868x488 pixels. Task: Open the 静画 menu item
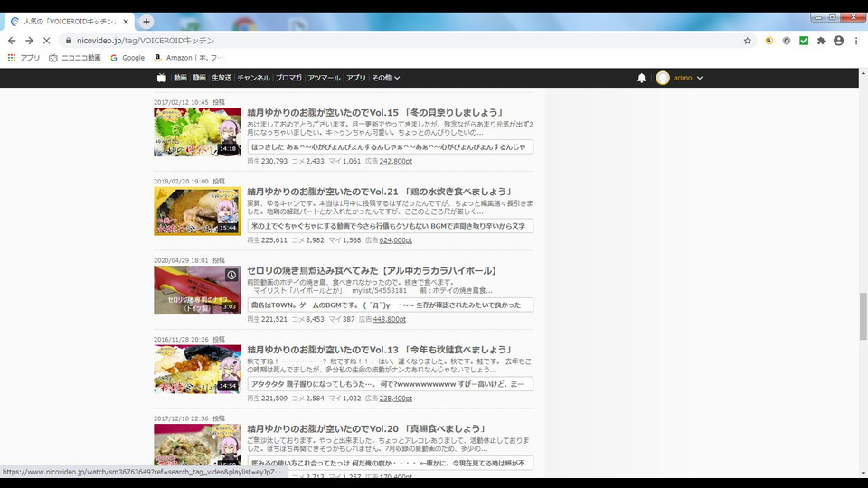click(x=199, y=78)
